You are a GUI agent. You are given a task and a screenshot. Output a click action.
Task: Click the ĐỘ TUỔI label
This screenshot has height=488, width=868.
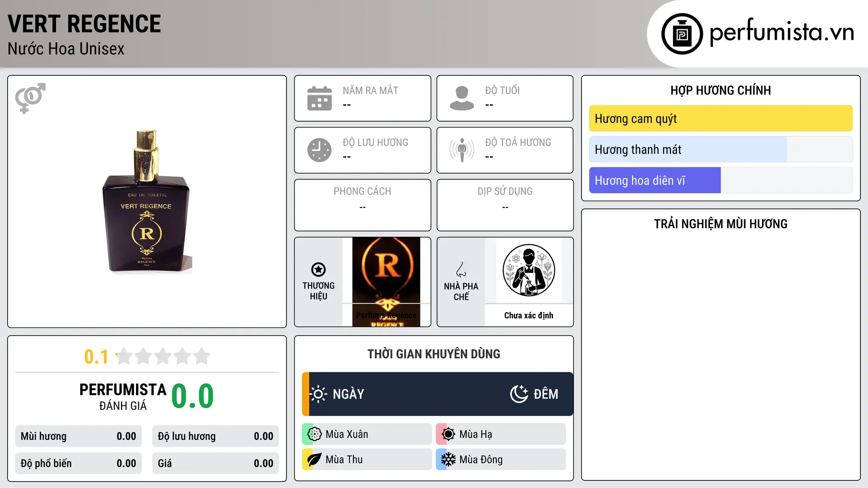point(502,91)
